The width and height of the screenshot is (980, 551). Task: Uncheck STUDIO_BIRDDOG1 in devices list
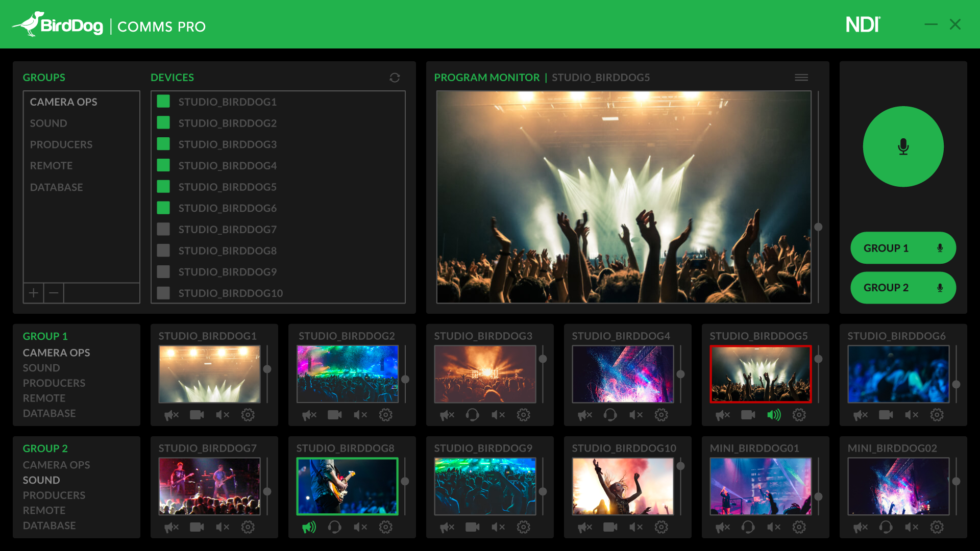(163, 102)
